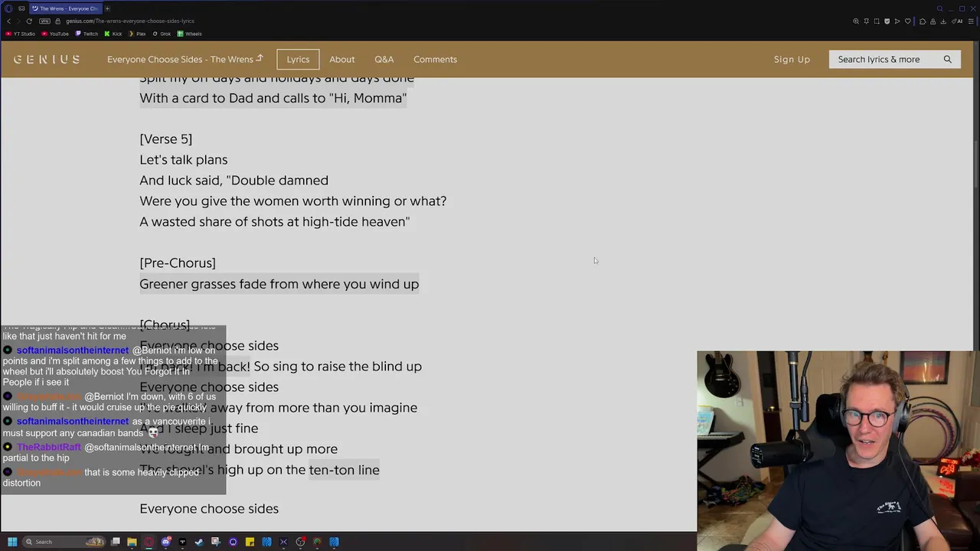Open Twitch bookmark
This screenshot has height=551, width=980.
click(87, 34)
